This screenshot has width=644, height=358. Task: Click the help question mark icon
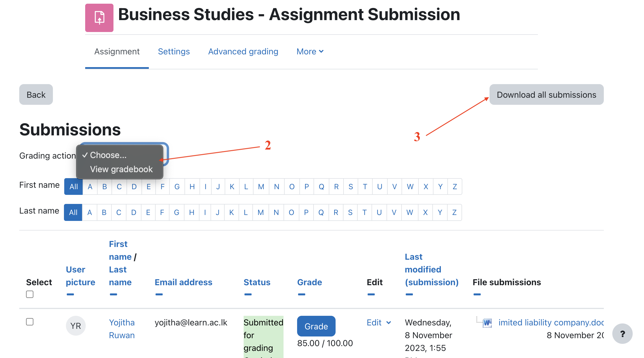coord(622,334)
